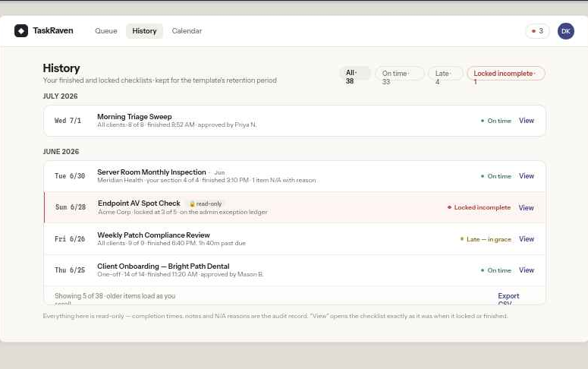Click the Morning Triage Sweep title
Screen dimensions: 588x369
pyautogui.click(x=134, y=117)
